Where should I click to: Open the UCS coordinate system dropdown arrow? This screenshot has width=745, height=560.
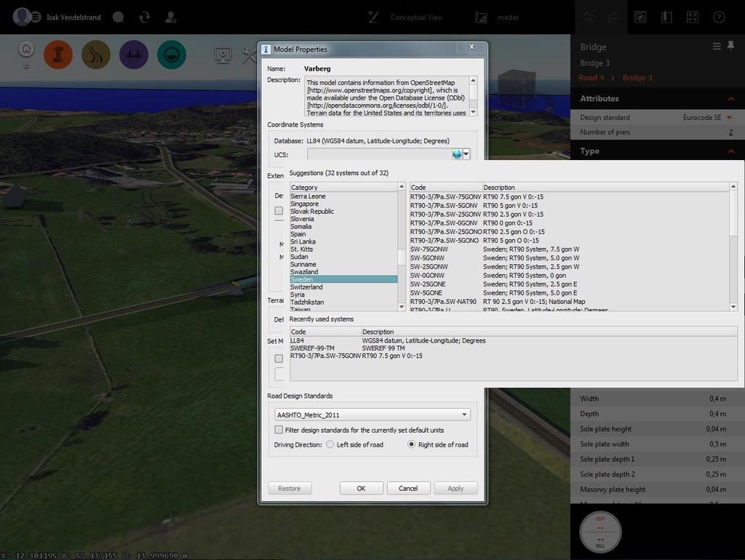(466, 154)
